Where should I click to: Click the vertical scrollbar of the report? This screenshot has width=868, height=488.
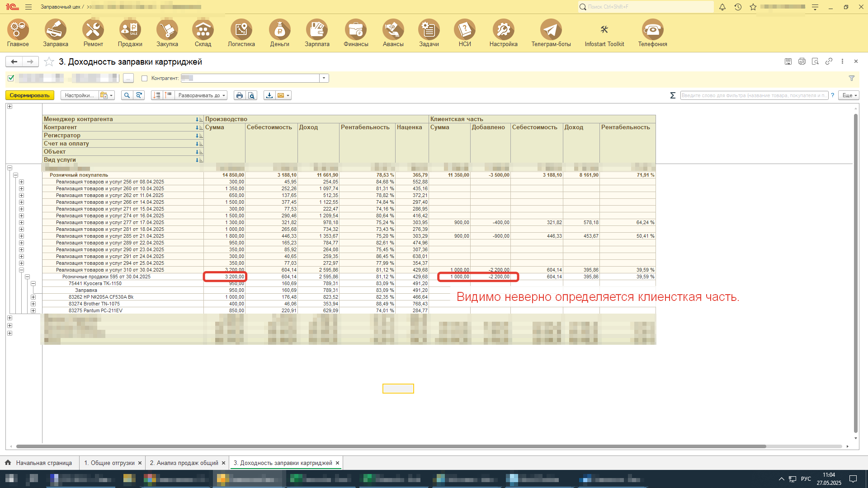click(x=855, y=273)
